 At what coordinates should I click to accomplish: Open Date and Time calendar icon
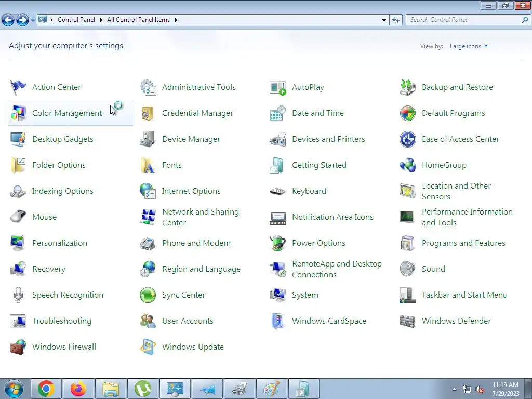point(278,113)
